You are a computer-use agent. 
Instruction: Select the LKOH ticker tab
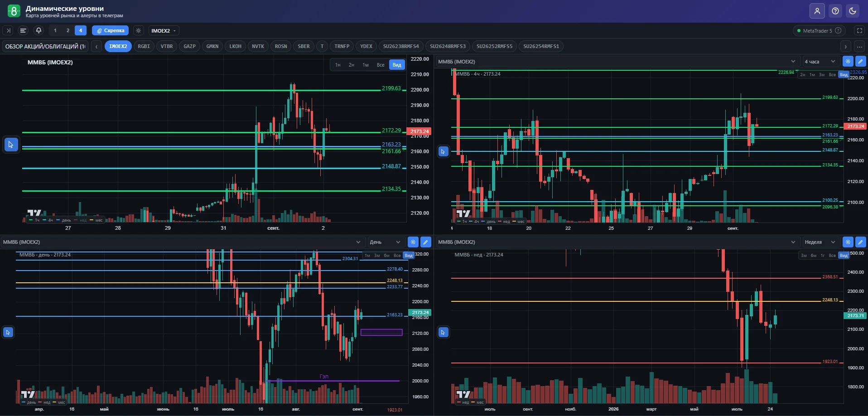(236, 46)
